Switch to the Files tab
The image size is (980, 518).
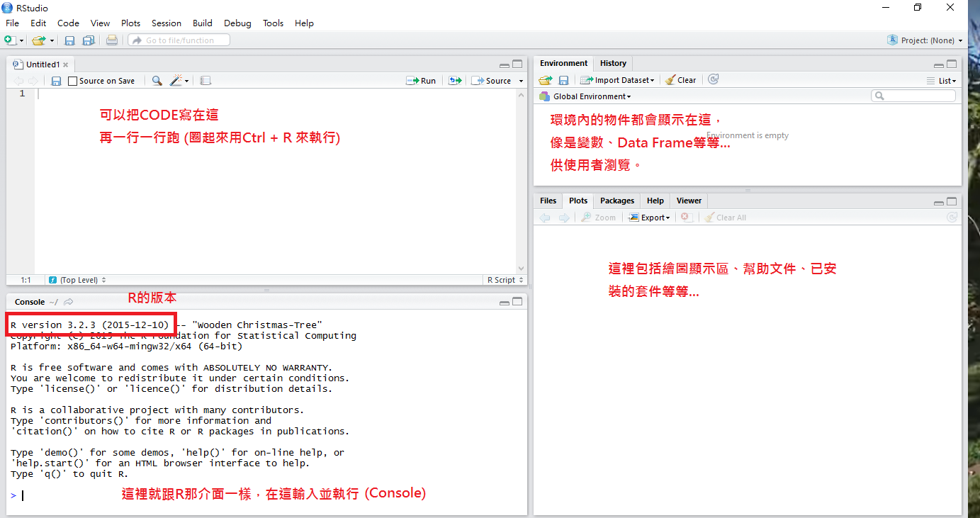(548, 201)
